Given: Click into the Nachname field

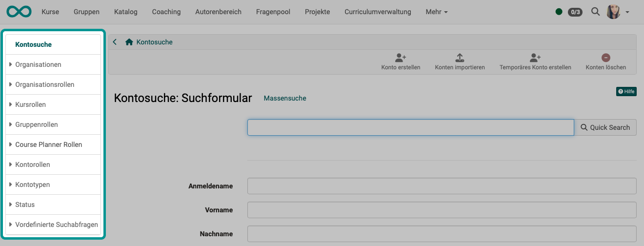Looking at the screenshot, I should coord(442,234).
